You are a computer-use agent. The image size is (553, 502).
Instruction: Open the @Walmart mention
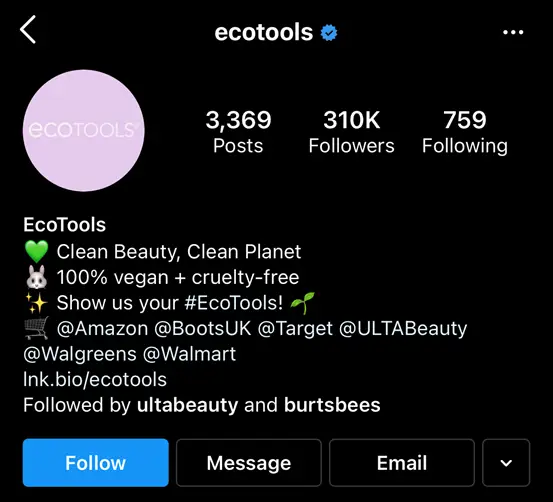[189, 354]
